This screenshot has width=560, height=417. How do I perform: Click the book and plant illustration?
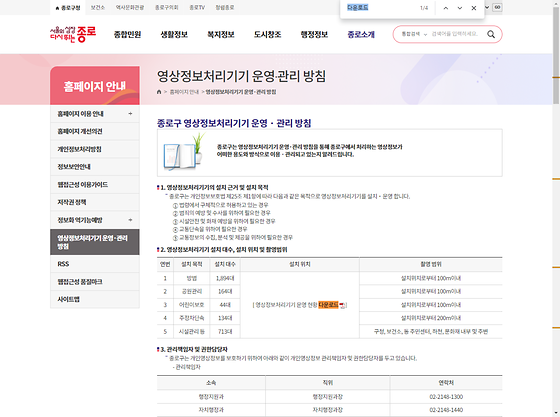point(184,151)
